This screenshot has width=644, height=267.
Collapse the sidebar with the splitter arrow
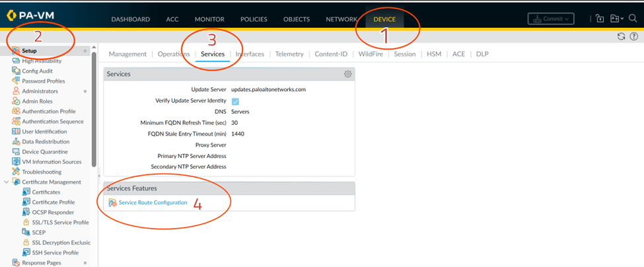[100, 175]
